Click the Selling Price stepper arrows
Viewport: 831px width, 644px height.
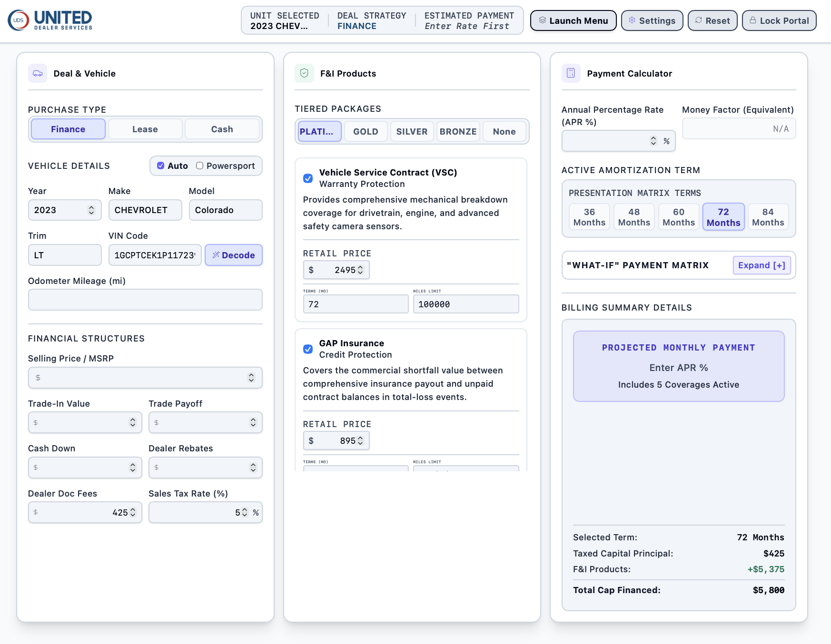(x=251, y=378)
